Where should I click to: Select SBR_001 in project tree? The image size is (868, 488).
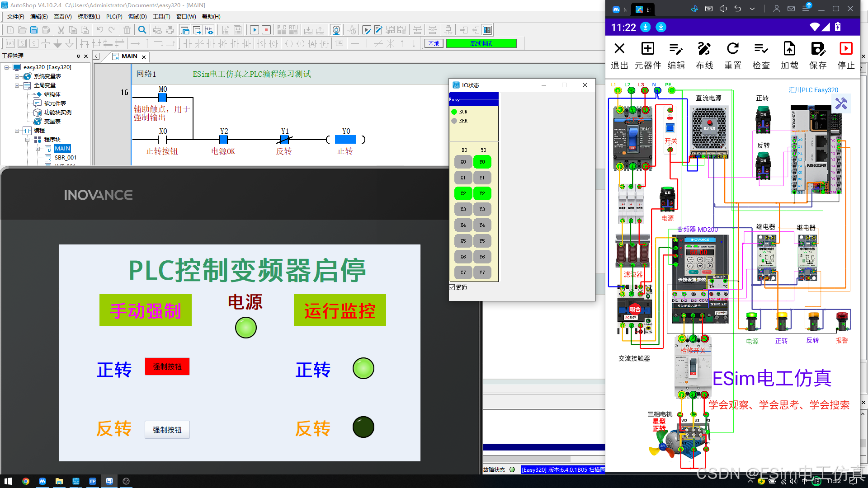(x=66, y=158)
